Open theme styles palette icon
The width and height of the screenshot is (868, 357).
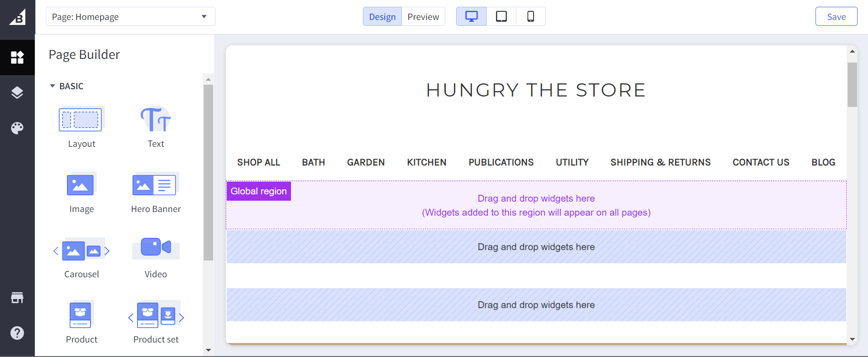(x=17, y=128)
